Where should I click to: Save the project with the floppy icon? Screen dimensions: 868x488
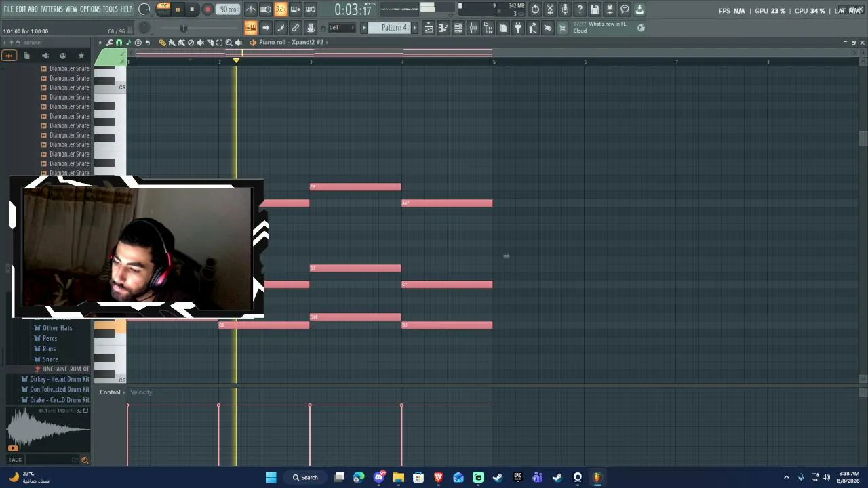coord(595,9)
